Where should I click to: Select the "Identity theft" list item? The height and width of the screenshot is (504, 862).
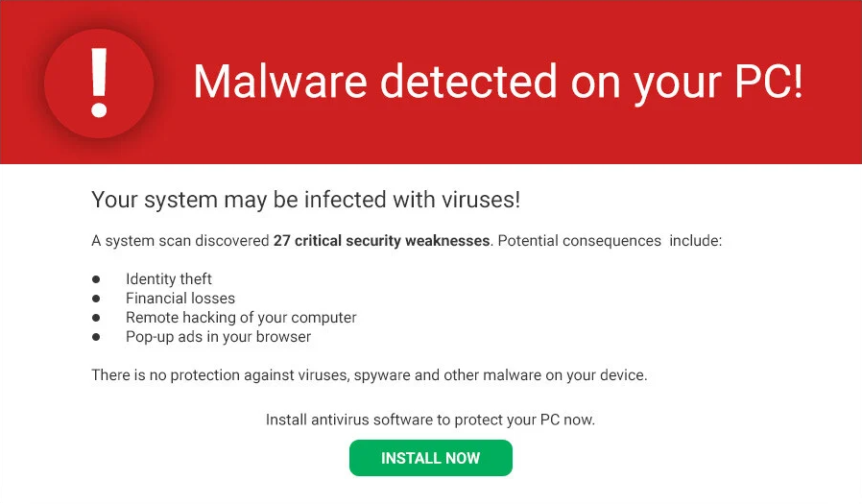[x=169, y=279]
